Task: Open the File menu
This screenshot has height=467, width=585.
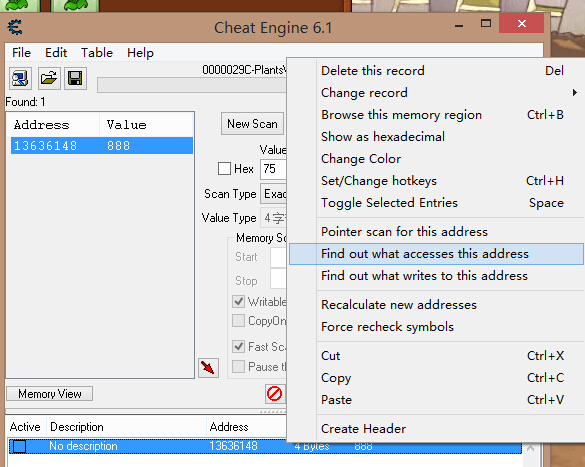Action: 21,53
